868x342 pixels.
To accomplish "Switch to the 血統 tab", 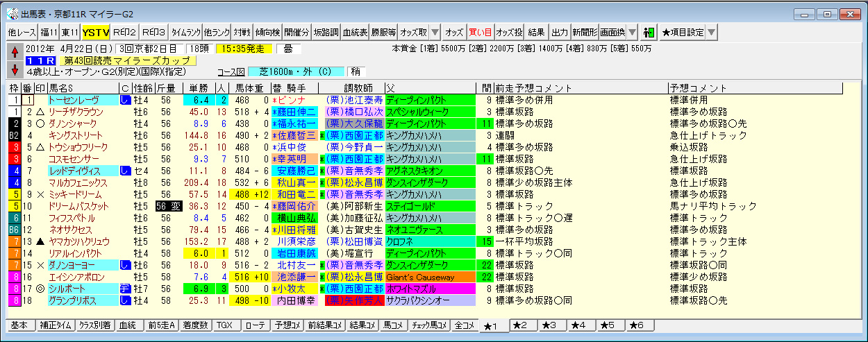I will tap(127, 325).
